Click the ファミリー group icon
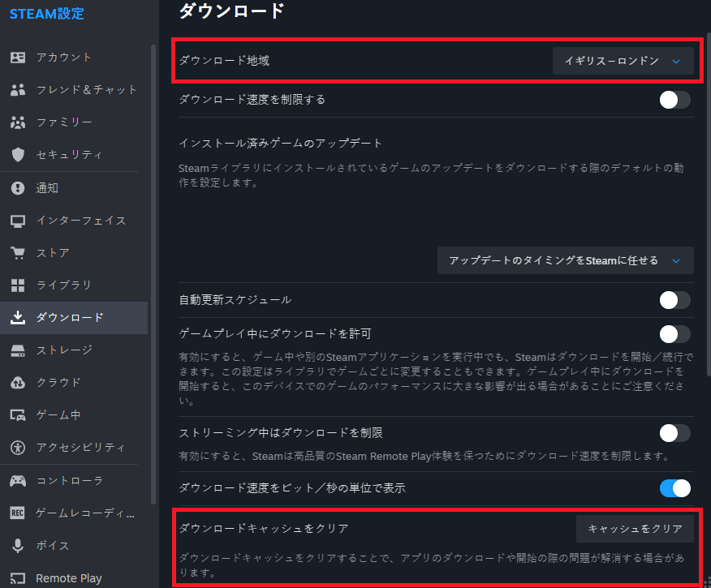 point(18,122)
